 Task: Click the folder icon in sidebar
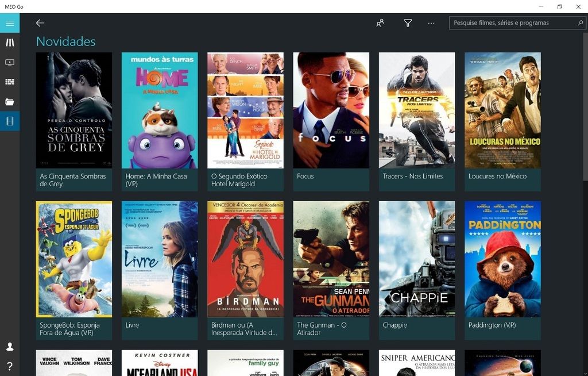coord(10,102)
